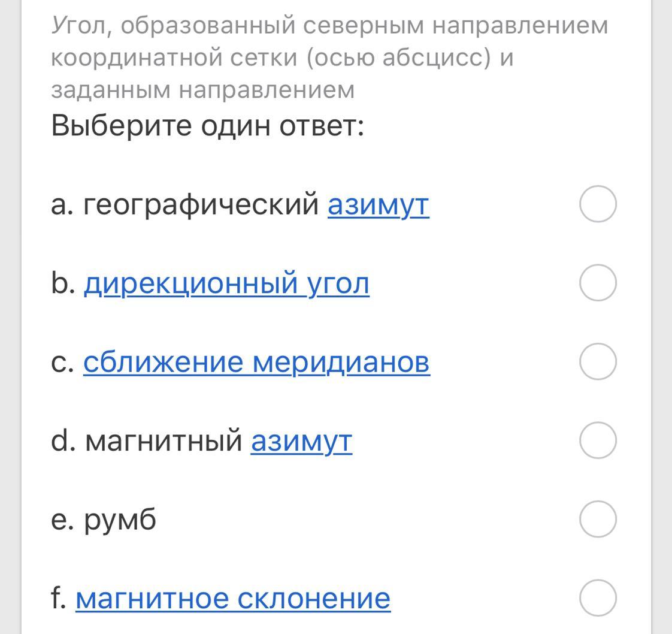The width and height of the screenshot is (672, 634).
Task: Pick the магнитный азимут radio button
Action: click(x=598, y=440)
